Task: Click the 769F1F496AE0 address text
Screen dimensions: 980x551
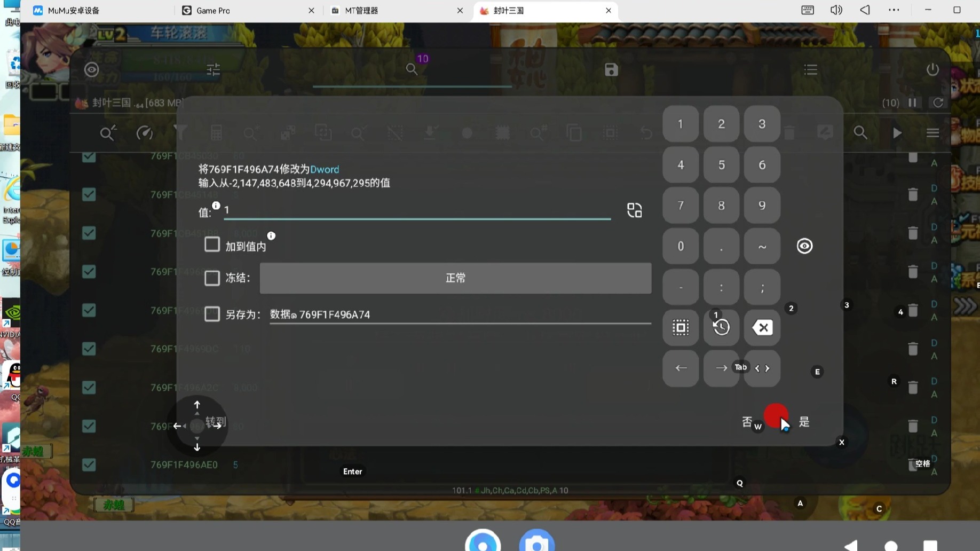Action: (184, 465)
